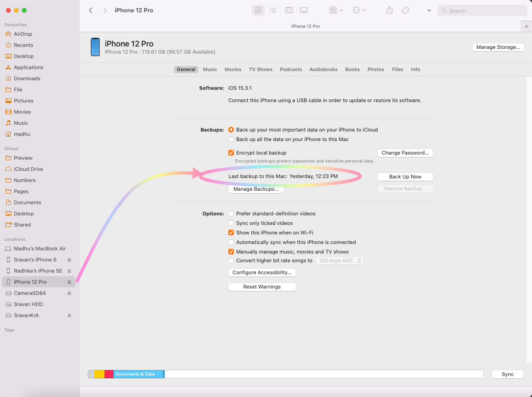Open the Info tab
Screen dimensions: 532x397
coord(416,70)
